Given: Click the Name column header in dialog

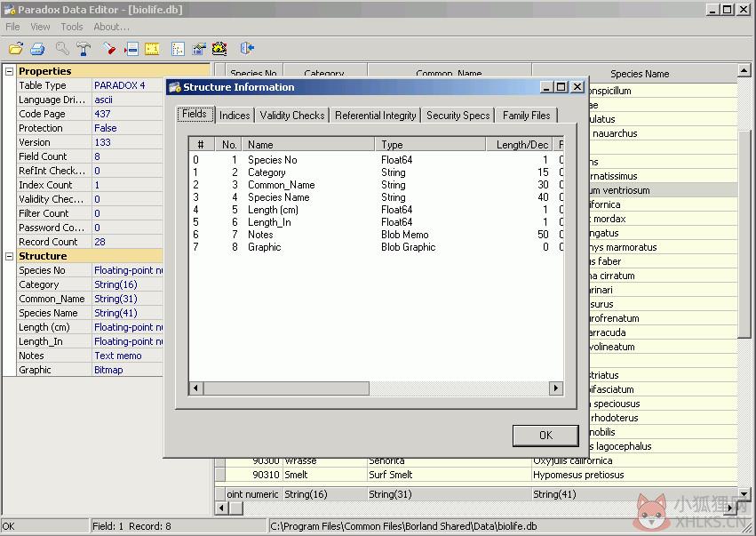Looking at the screenshot, I should click(309, 145).
